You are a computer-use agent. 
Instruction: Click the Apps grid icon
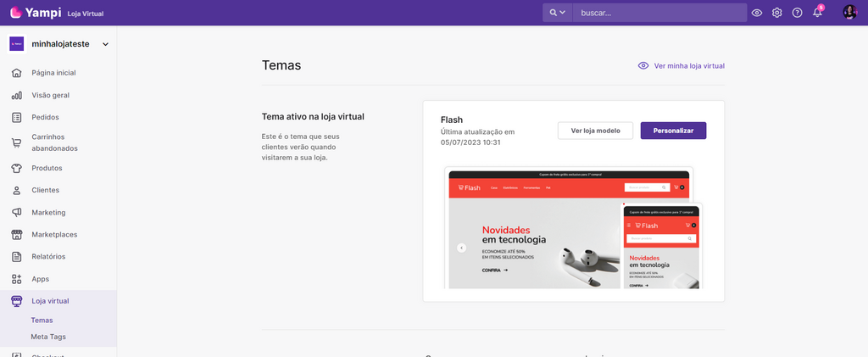coord(17,279)
